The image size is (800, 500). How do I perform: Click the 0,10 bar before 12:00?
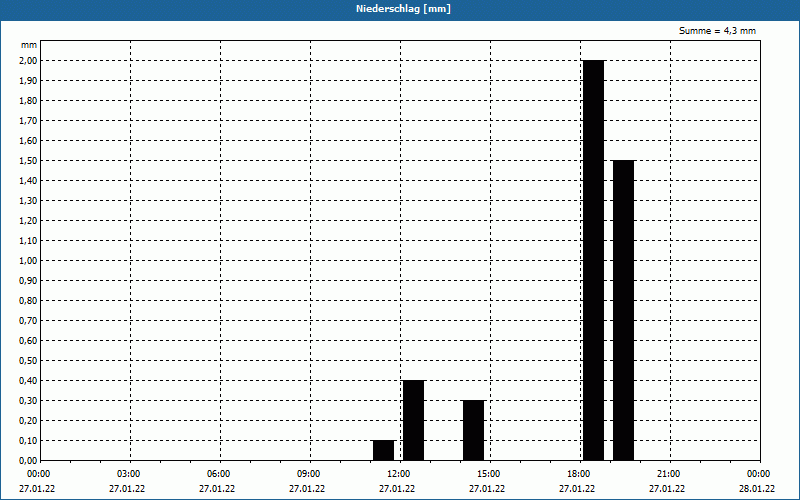pos(384,451)
